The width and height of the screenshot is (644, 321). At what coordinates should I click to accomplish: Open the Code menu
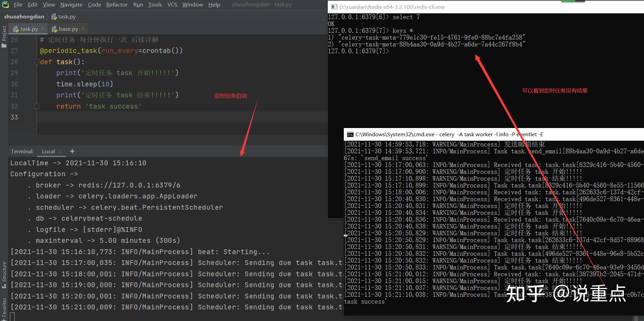click(94, 4)
